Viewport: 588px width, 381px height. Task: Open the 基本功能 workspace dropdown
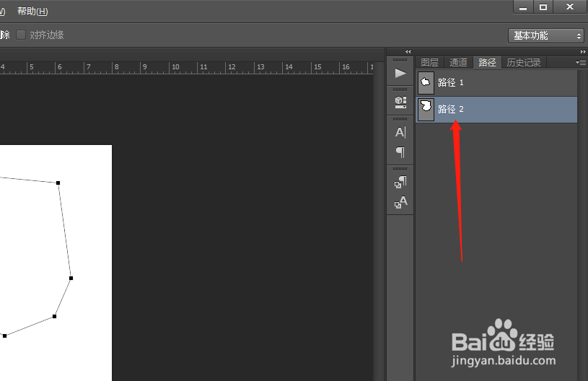pyautogui.click(x=546, y=35)
